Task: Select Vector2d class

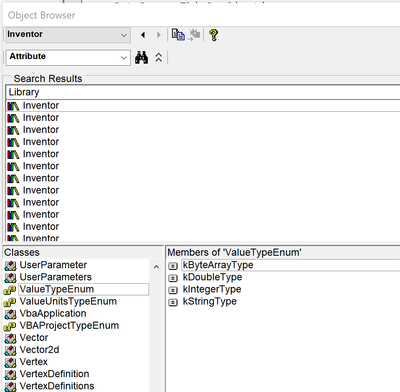Action: pos(39,350)
